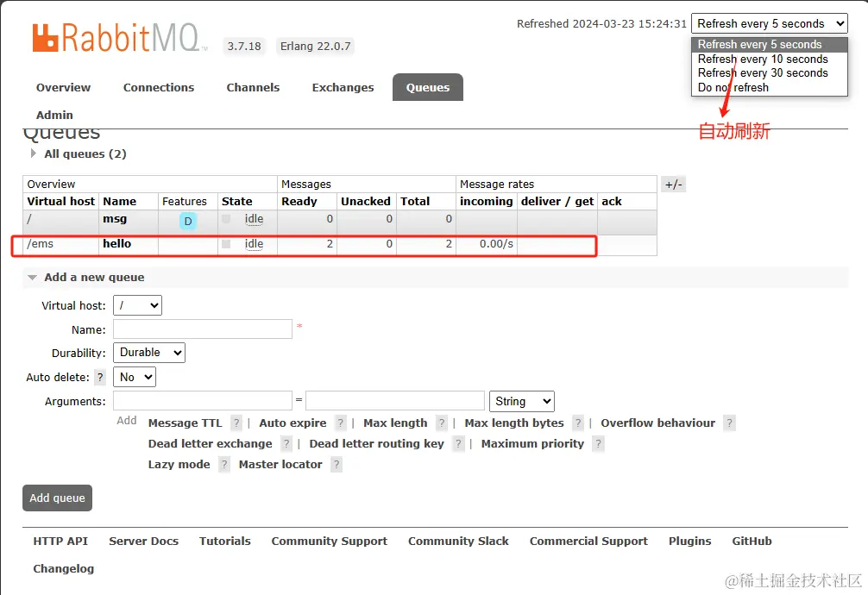868x595 pixels.
Task: Click state indicator square of hello queue
Action: (226, 243)
